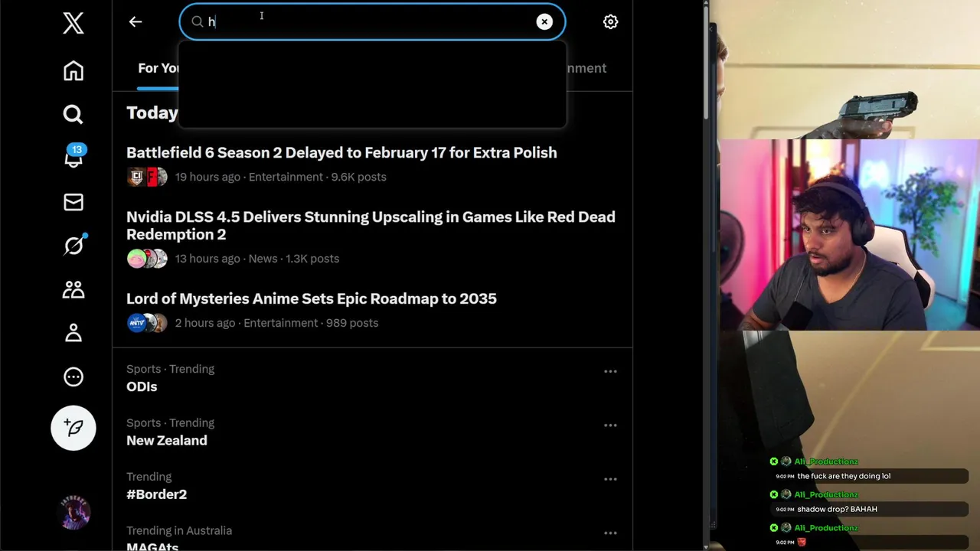Screen dimensions: 980x551
Task: Click the 'Today' section heading
Action: [152, 112]
